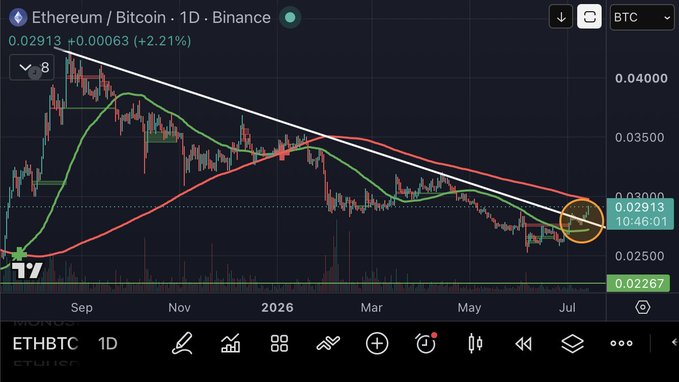
Task: Open the ETHBTC symbol search
Action: (45, 343)
